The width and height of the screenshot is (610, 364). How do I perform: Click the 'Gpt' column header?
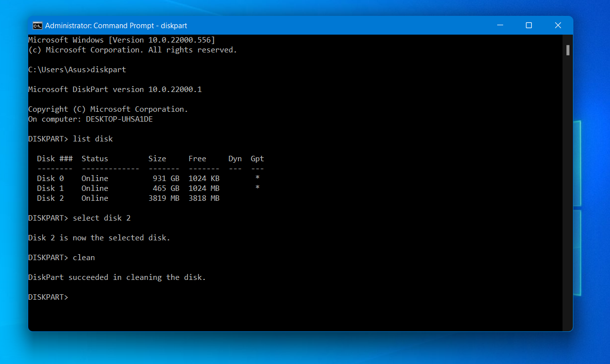point(257,159)
